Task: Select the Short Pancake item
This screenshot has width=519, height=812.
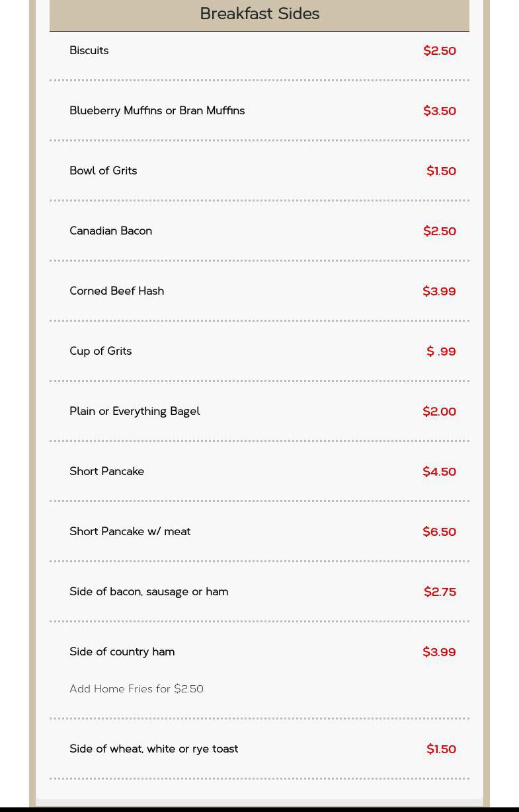Action: (106, 472)
